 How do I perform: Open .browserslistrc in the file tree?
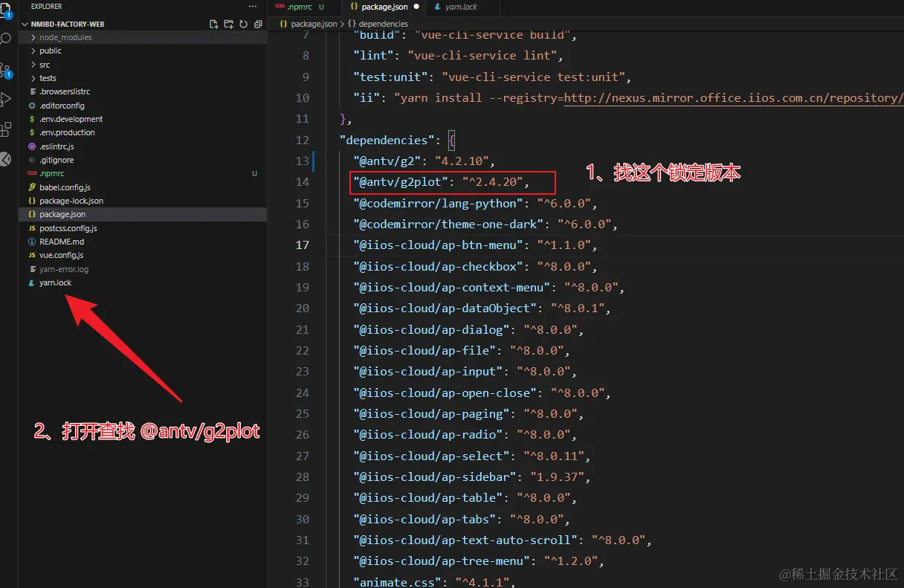point(143,91)
